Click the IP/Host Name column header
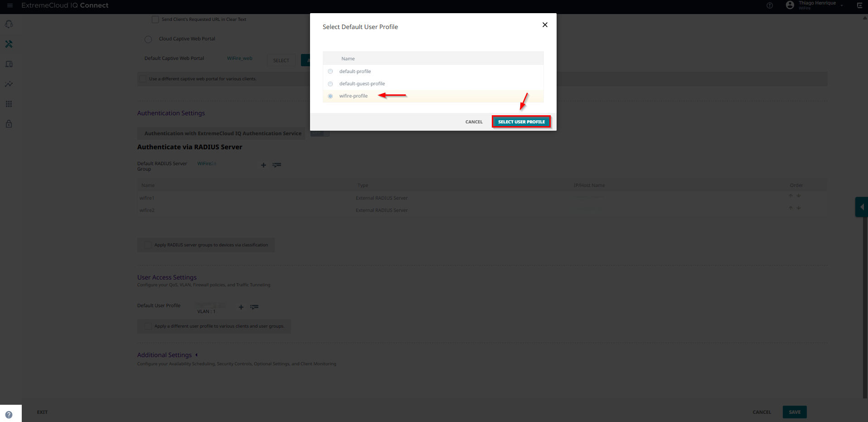This screenshot has height=422, width=868. 589,185
